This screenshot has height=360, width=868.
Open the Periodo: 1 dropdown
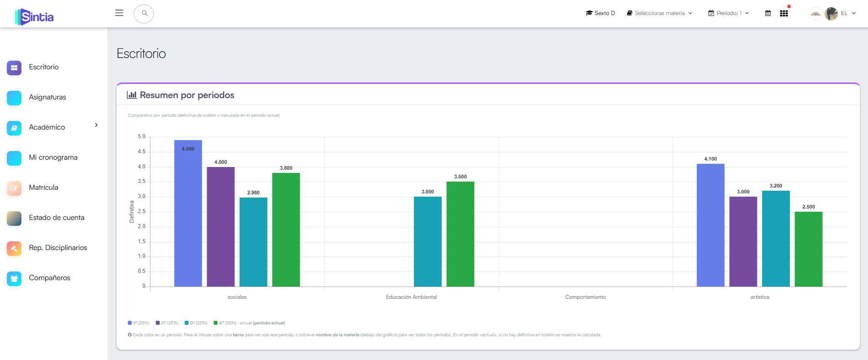[x=728, y=13]
